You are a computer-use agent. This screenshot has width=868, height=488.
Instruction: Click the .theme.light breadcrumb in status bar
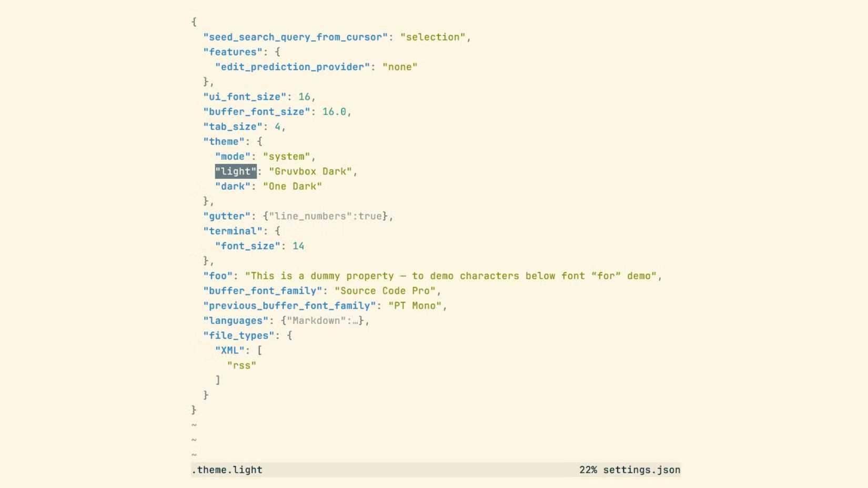coord(227,470)
